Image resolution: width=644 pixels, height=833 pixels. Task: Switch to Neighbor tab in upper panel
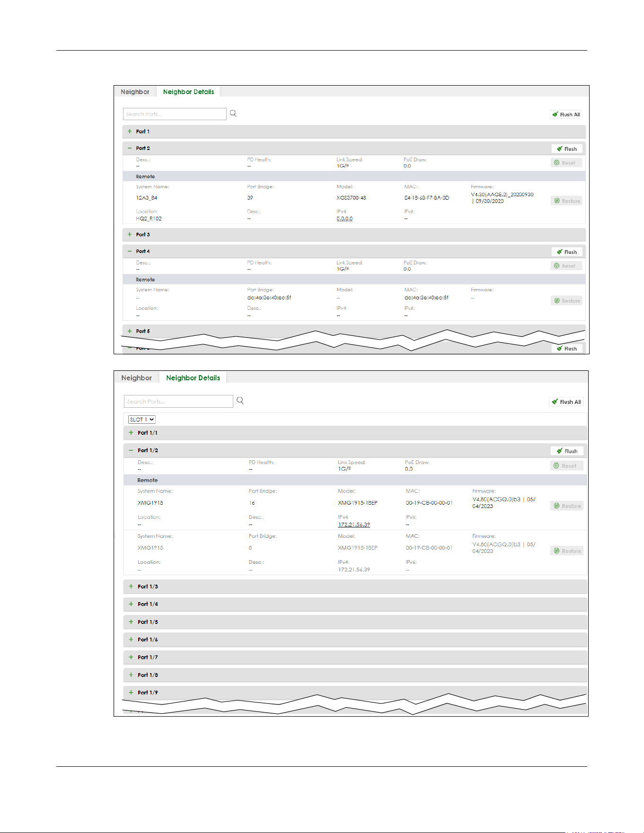coord(135,92)
